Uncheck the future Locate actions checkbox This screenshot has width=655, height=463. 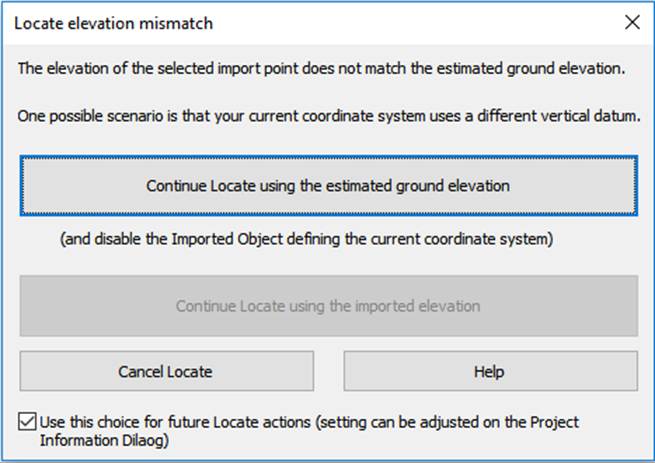pyautogui.click(x=28, y=422)
